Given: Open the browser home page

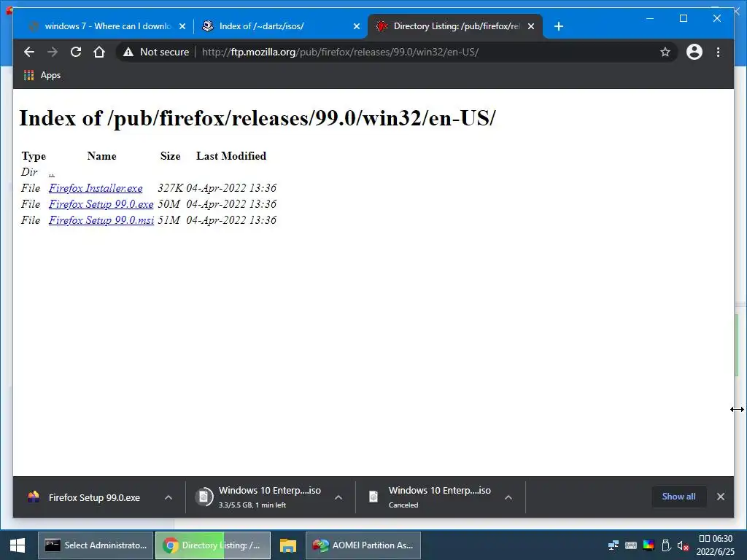Looking at the screenshot, I should [x=99, y=52].
